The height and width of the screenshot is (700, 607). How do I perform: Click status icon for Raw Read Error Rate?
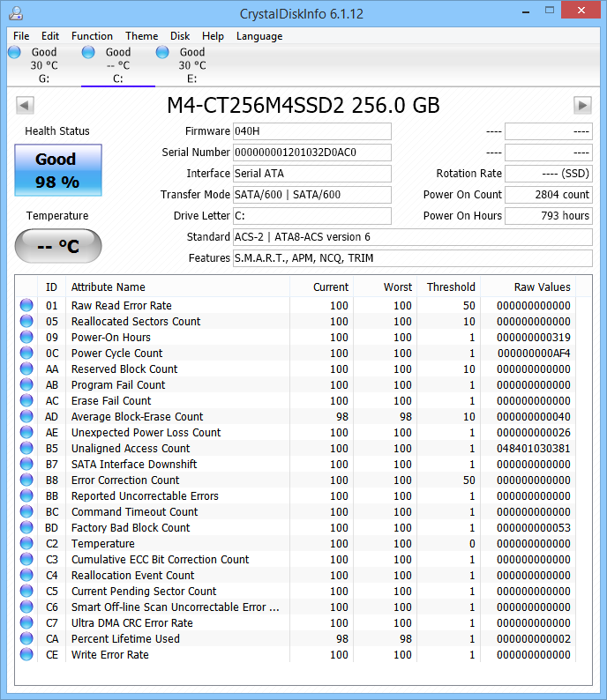coord(26,305)
